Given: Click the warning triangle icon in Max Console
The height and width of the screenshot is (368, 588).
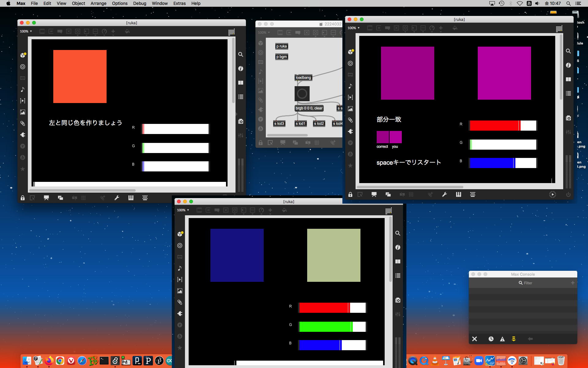Looking at the screenshot, I should (x=502, y=339).
